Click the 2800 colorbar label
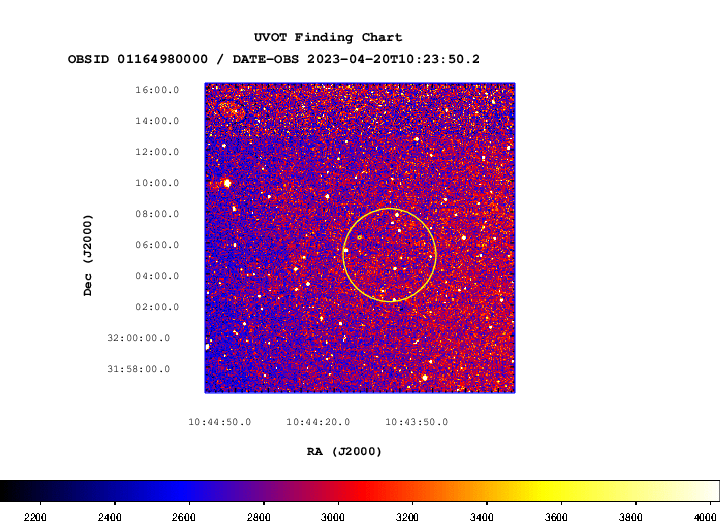The height and width of the screenshot is (521, 720). click(x=258, y=517)
